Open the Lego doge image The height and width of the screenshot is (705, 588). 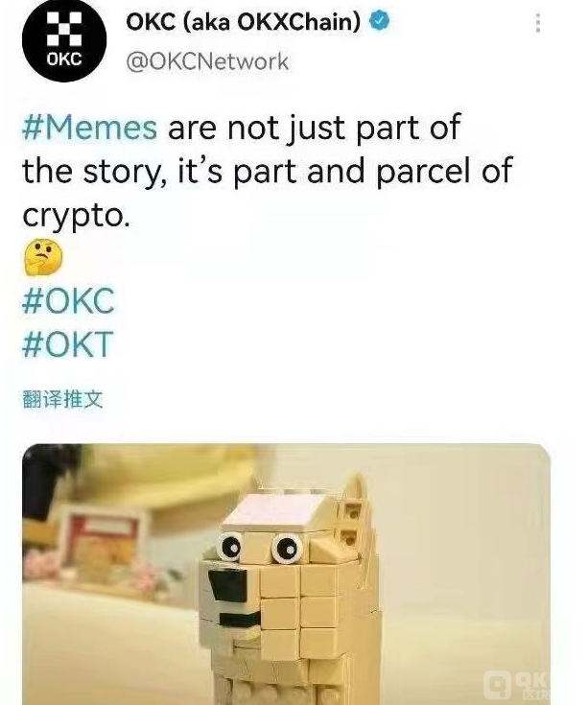pyautogui.click(x=287, y=575)
